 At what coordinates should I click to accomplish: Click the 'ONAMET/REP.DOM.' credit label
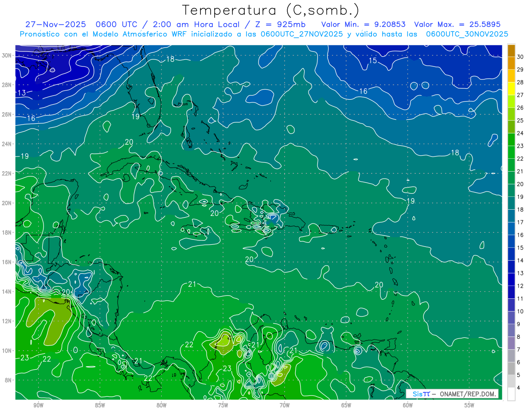click(x=468, y=394)
